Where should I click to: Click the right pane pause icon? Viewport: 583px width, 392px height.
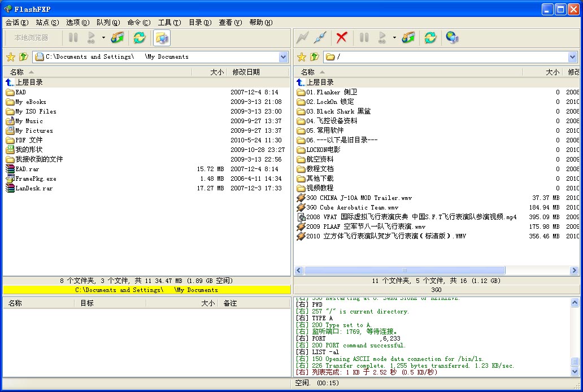[x=364, y=38]
